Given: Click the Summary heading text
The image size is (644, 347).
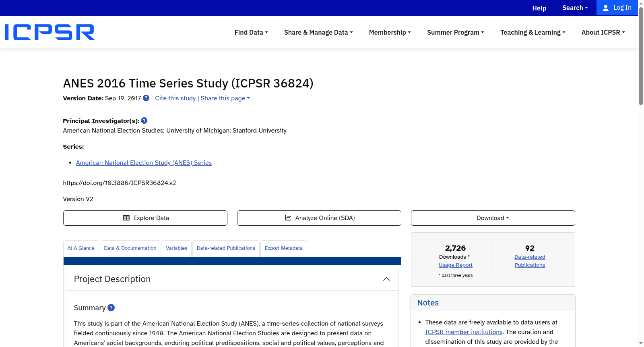Looking at the screenshot, I should click(90, 308).
